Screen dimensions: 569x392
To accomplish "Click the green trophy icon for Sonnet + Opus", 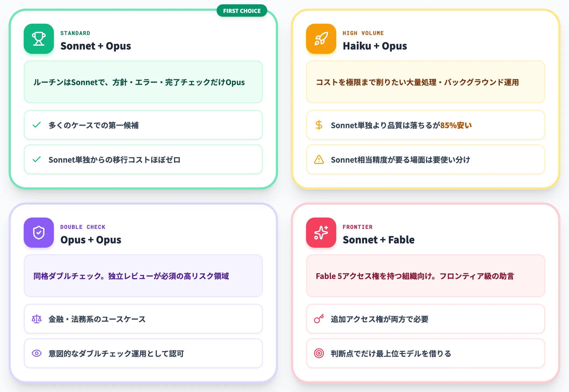I will point(39,39).
